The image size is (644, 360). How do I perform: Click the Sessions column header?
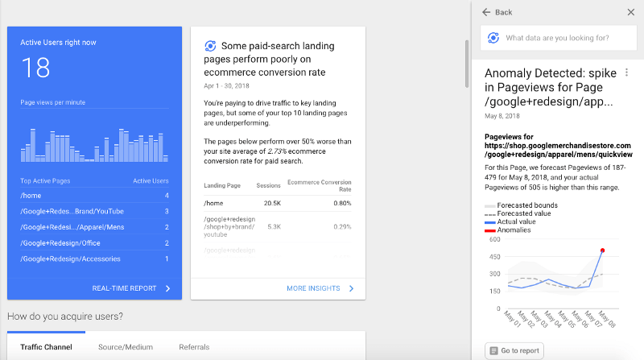[268, 185]
